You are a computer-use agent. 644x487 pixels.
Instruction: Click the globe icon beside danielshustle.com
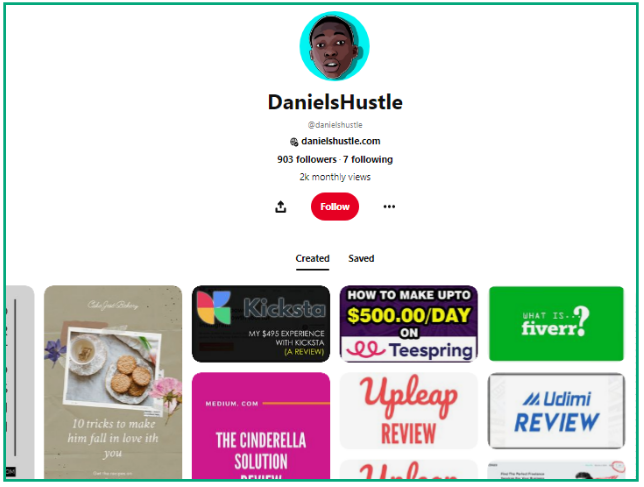(x=294, y=142)
